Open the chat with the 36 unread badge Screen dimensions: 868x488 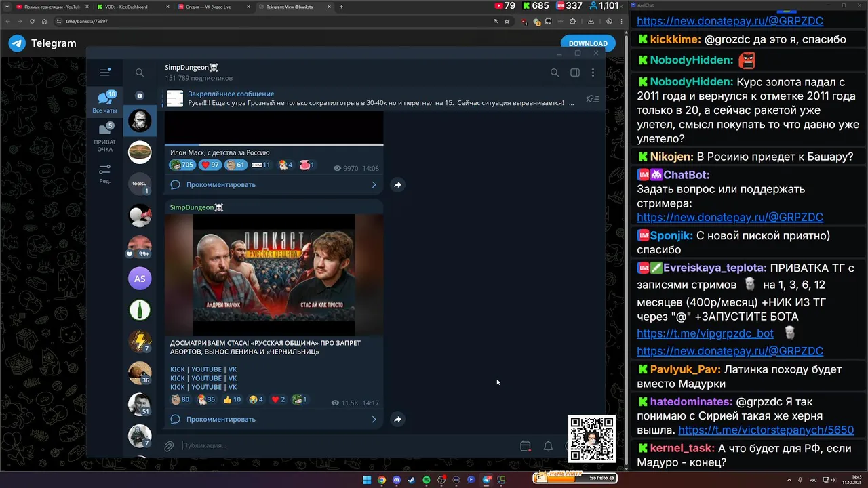[x=140, y=372]
